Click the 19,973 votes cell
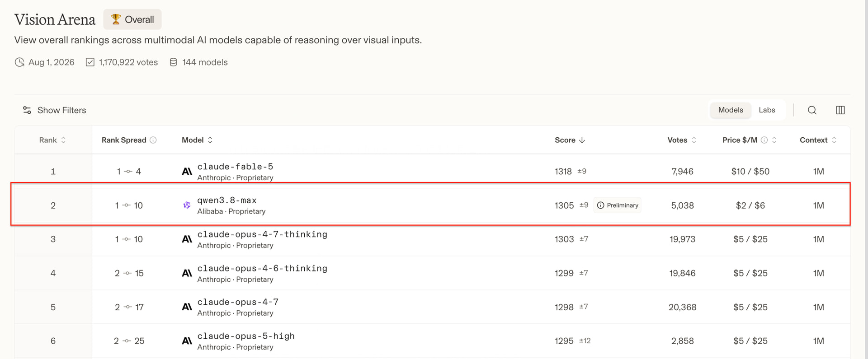 (682, 239)
